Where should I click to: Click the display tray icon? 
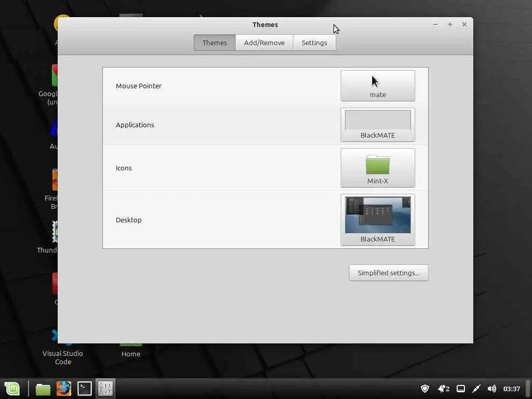461,389
